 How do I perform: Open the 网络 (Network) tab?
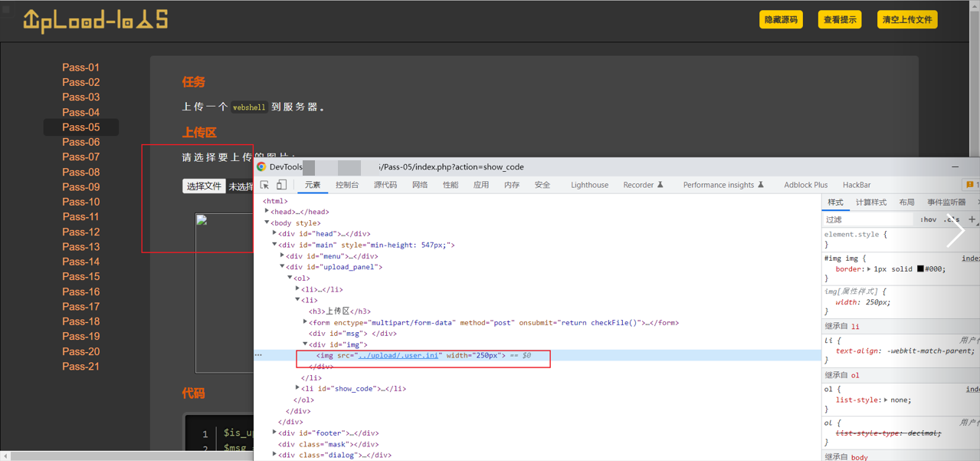(x=419, y=185)
